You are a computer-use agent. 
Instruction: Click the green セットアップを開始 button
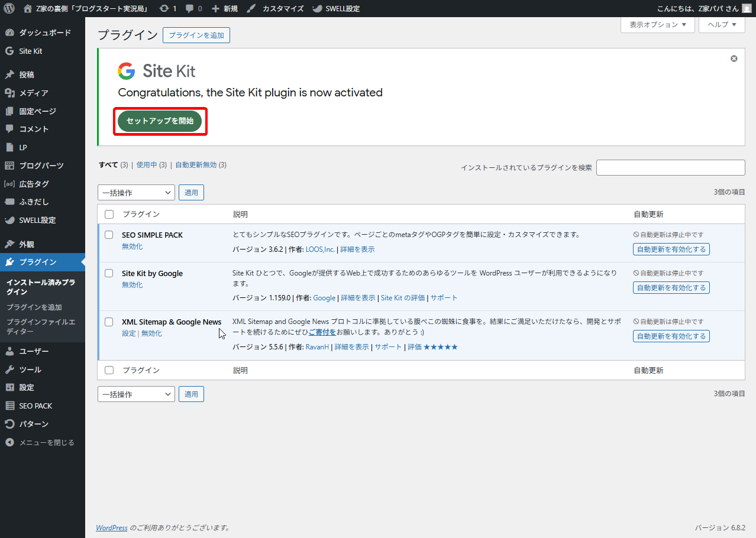tap(160, 121)
